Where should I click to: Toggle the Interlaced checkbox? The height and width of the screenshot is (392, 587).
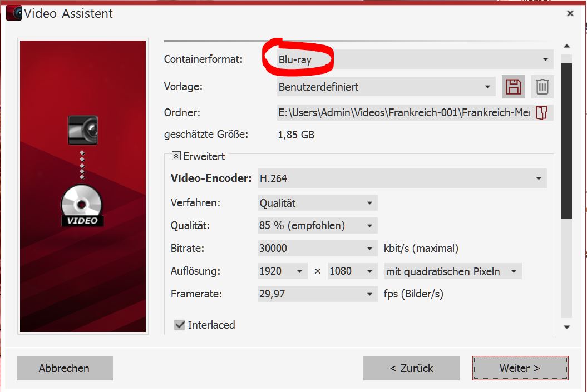[180, 325]
